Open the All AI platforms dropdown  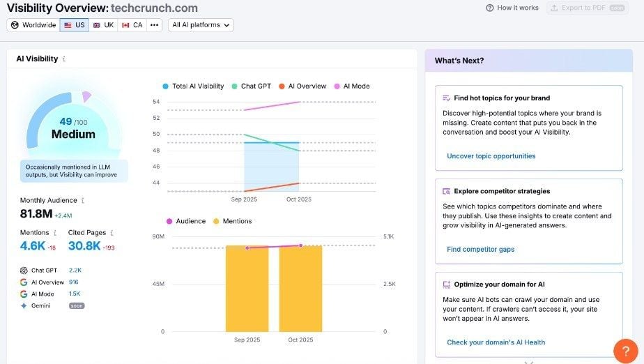click(x=201, y=25)
